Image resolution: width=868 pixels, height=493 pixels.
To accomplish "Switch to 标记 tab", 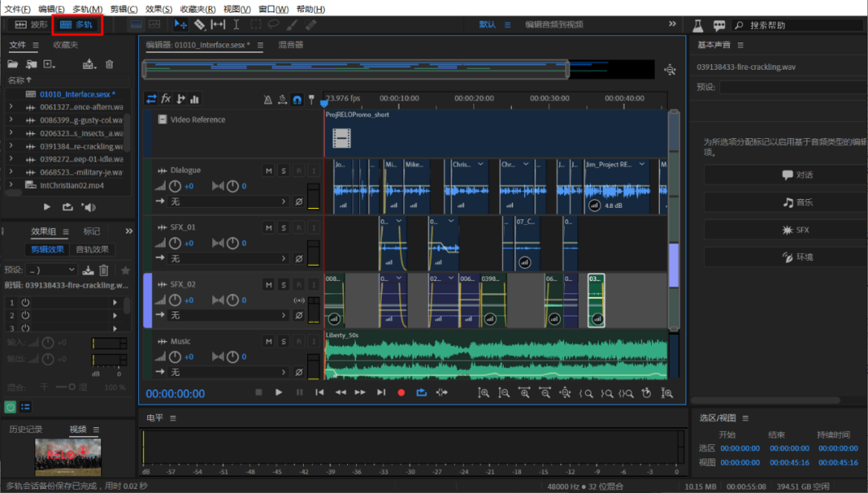I will pyautogui.click(x=92, y=231).
